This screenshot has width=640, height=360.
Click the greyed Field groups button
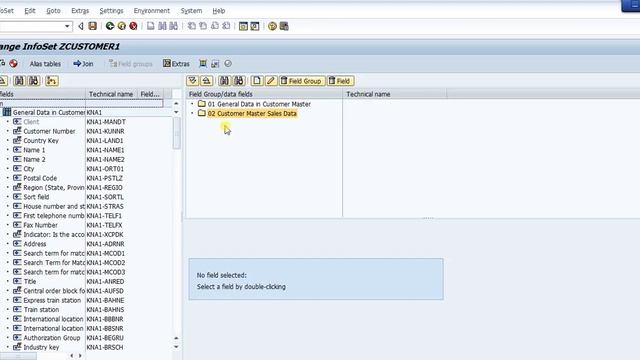pos(131,64)
